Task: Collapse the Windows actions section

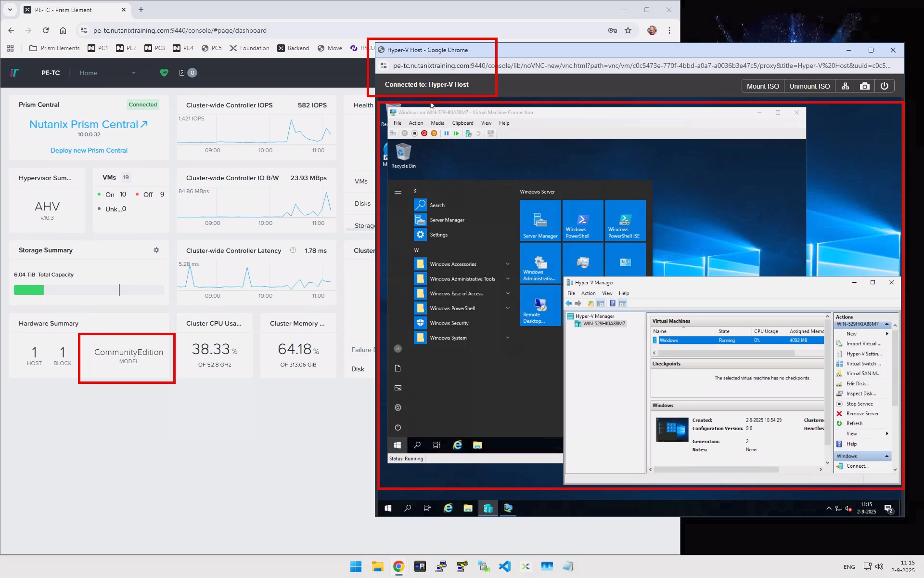Action: [887, 456]
